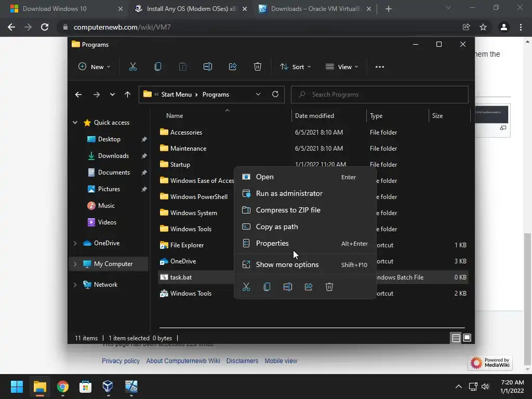Screen dimensions: 532x399
Task: Refresh the Programs folder view
Action: pyautogui.click(x=275, y=94)
